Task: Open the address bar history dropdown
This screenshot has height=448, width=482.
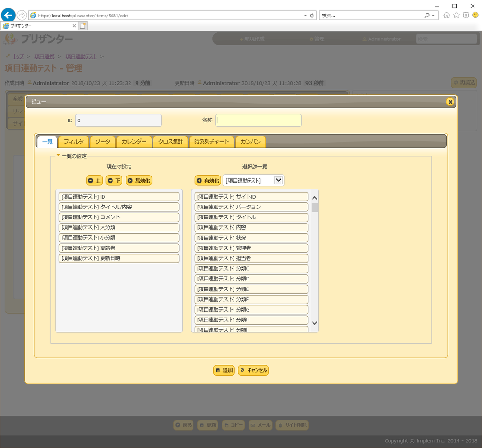Action: [305, 15]
